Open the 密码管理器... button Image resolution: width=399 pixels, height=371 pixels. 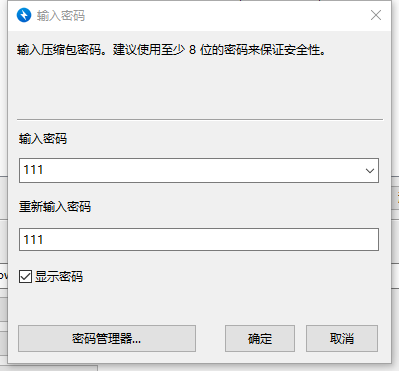107,339
